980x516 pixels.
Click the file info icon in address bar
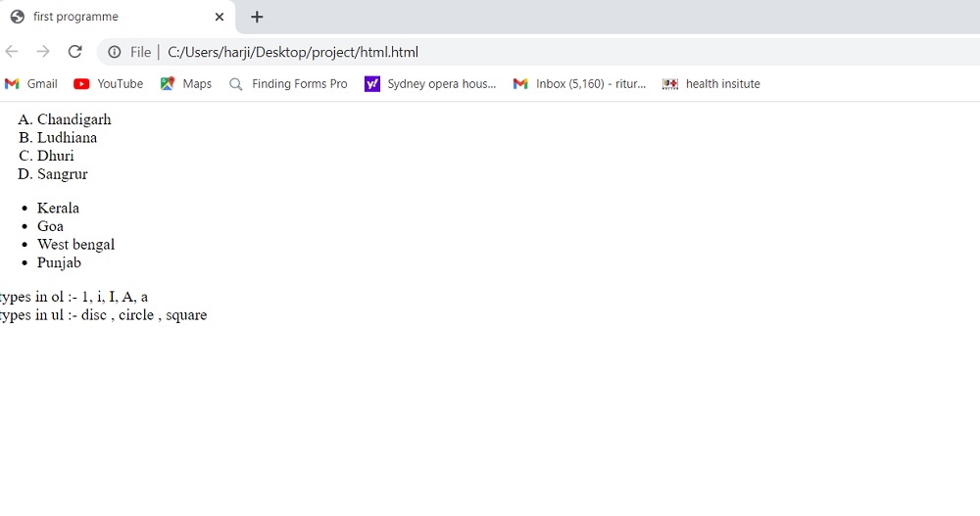pyautogui.click(x=115, y=52)
